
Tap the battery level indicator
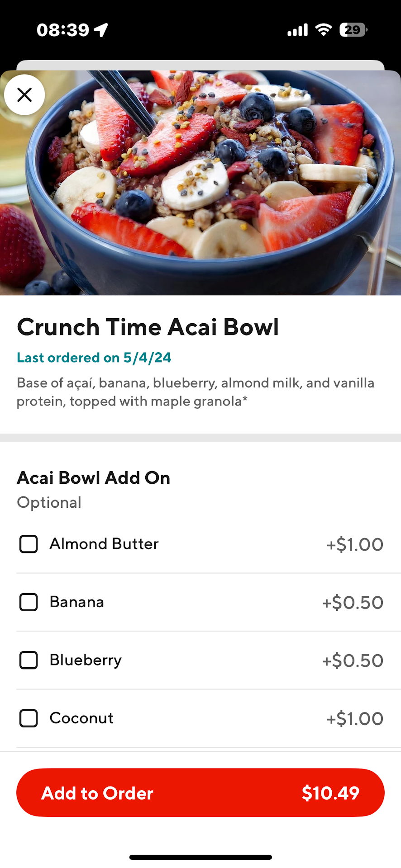[353, 30]
